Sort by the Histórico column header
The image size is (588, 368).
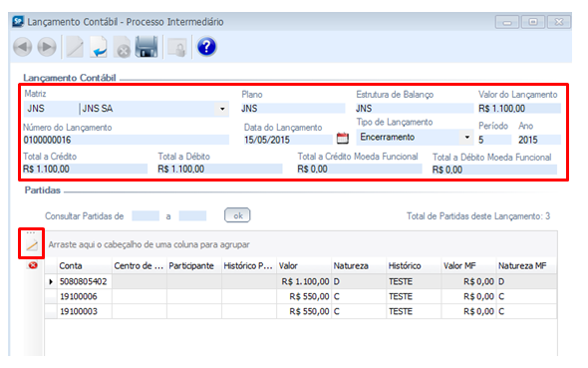(x=414, y=265)
